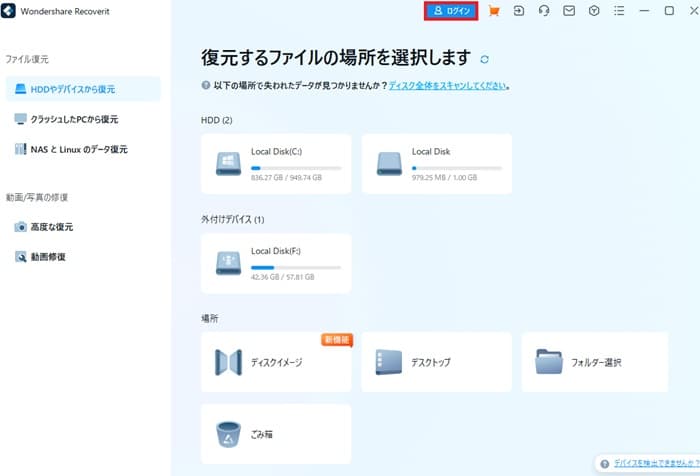Select HDDやデバイスから復元 in sidebar

(x=83, y=89)
